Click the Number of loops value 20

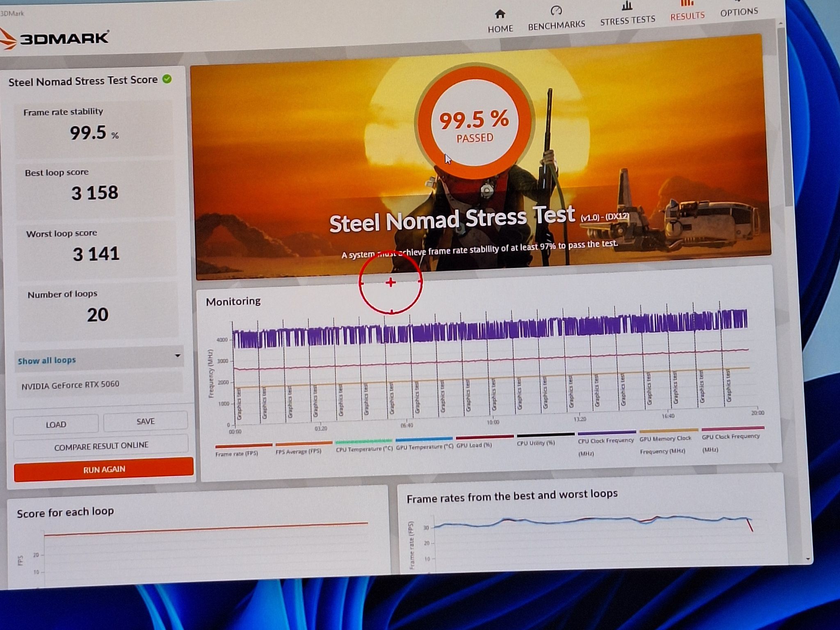[x=98, y=315]
